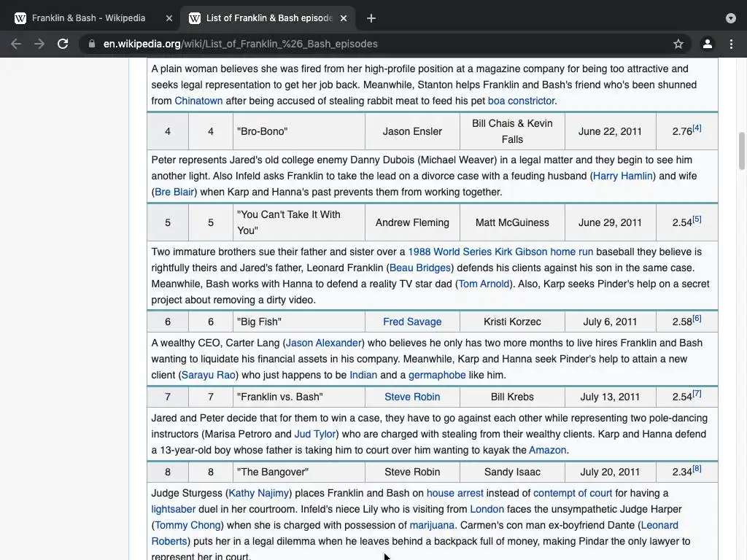
Task: Open 1988 World Series Kirk Gibson home run link
Action: pos(500,252)
